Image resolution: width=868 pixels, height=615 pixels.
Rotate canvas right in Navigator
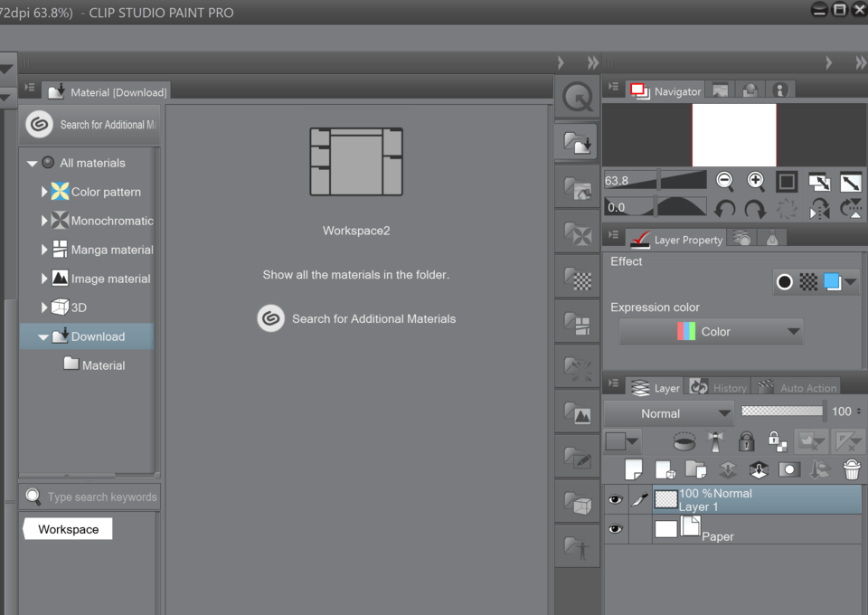[755, 209]
